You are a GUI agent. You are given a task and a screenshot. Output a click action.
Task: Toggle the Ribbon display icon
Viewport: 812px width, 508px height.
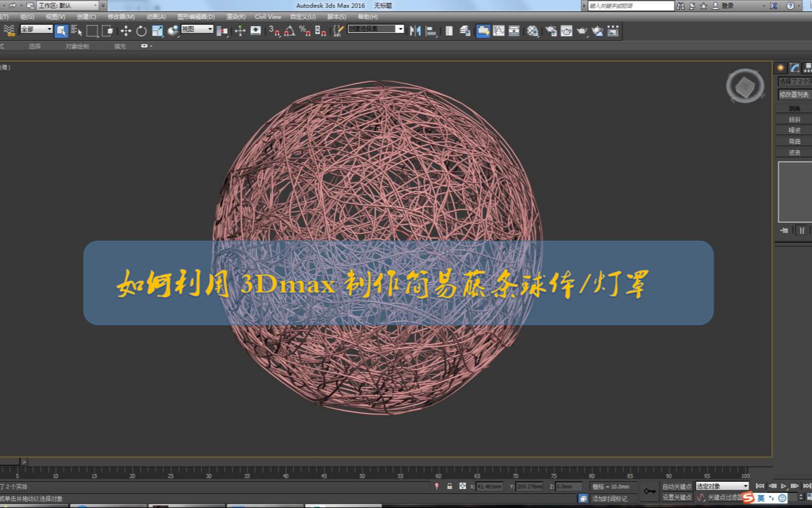click(x=483, y=31)
